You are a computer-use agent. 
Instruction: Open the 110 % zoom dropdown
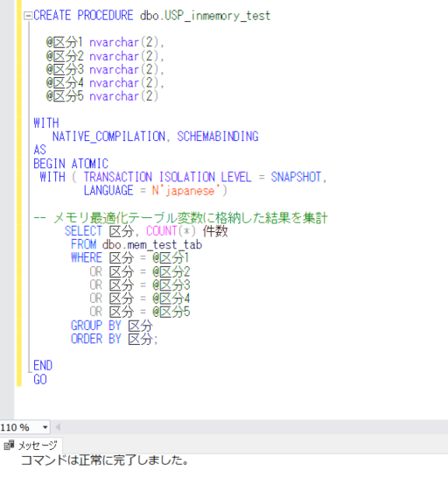(45, 427)
